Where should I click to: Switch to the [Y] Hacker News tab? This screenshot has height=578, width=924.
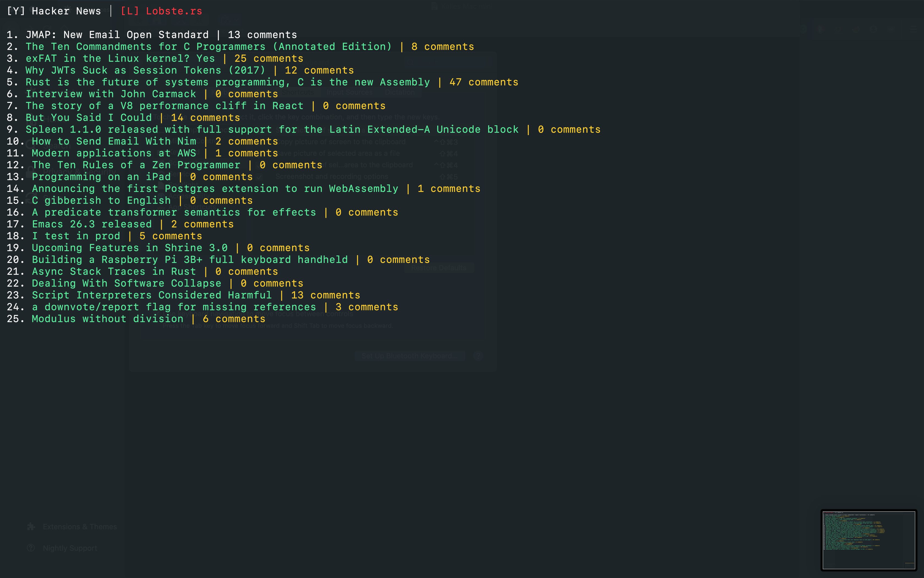point(54,11)
